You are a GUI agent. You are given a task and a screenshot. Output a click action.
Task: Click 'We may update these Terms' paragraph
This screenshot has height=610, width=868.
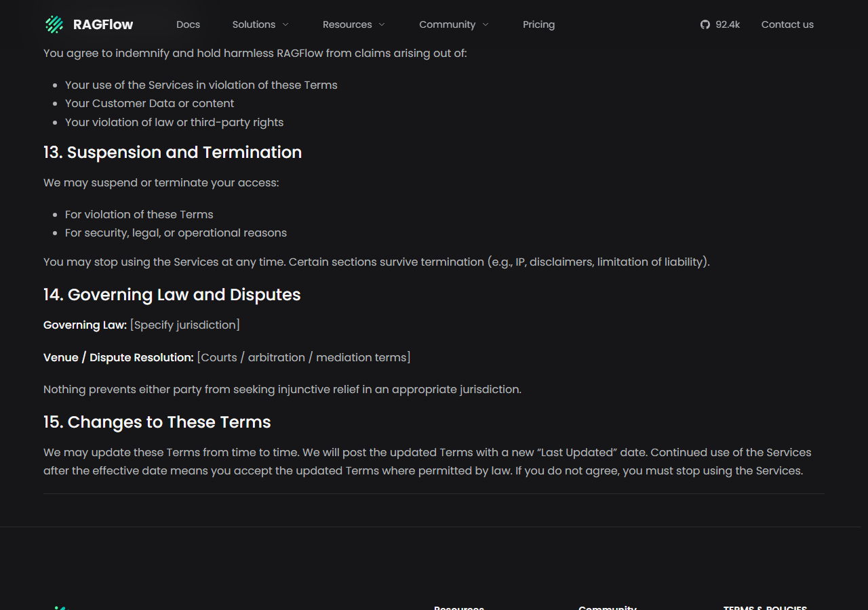[x=427, y=462]
